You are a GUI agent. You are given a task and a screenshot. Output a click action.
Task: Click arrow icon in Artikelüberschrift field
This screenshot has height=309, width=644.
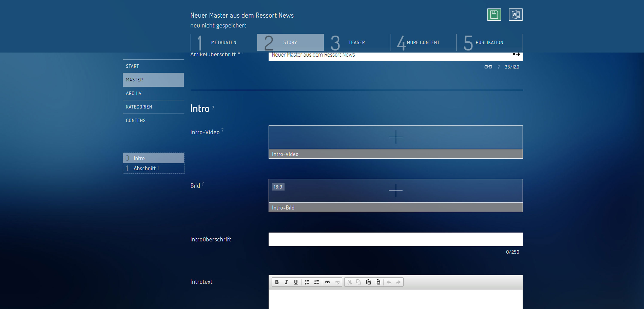tap(516, 54)
